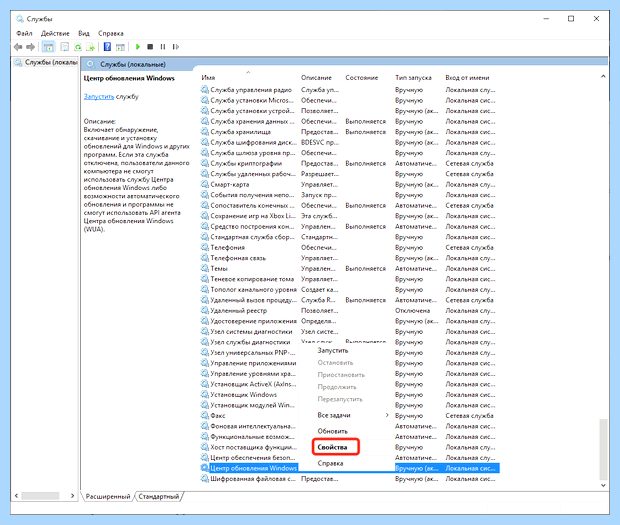Select the Теневое копирование тома row
The image size is (620, 525).
[350, 279]
